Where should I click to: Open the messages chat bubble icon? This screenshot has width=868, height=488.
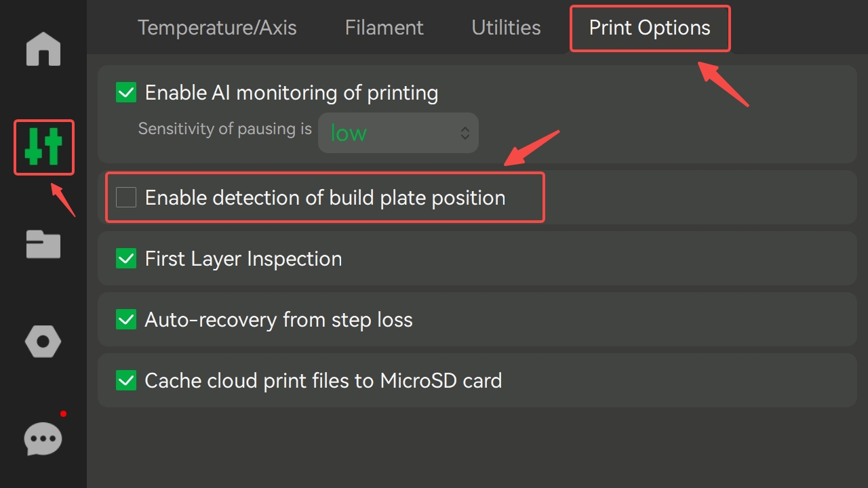[x=43, y=439]
